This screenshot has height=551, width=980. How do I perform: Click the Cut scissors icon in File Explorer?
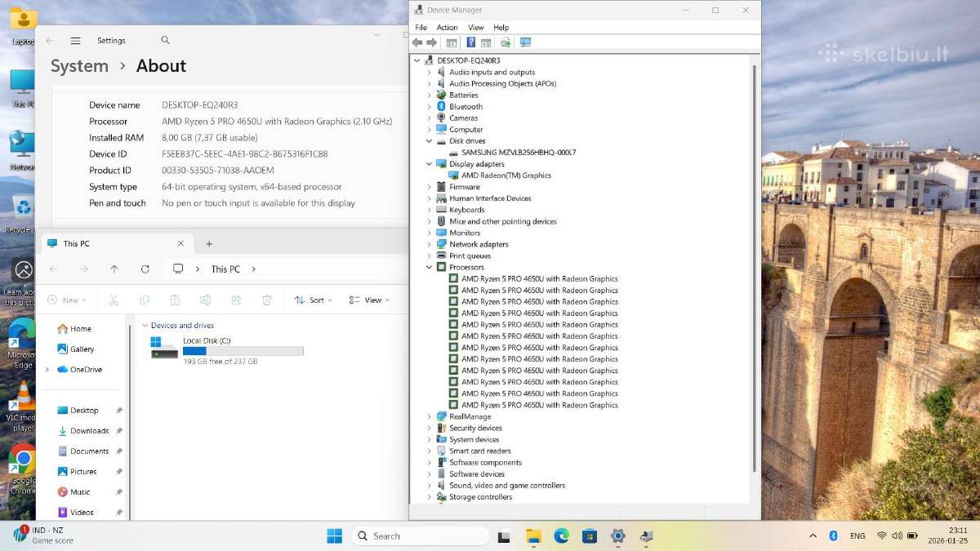tap(114, 300)
